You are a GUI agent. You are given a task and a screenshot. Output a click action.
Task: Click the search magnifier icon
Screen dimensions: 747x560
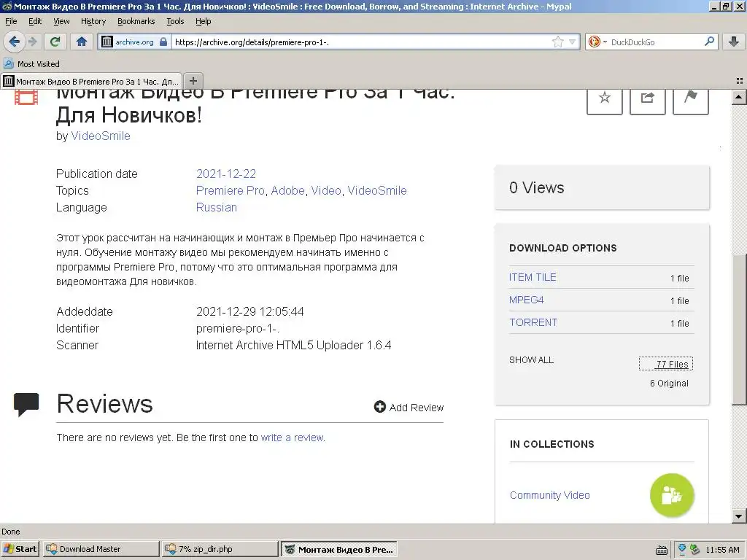709,42
